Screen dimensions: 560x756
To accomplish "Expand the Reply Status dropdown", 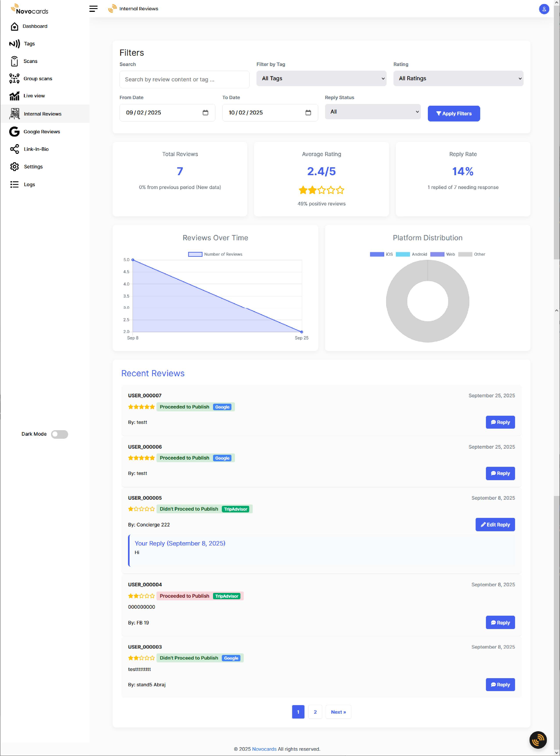I will pos(373,112).
